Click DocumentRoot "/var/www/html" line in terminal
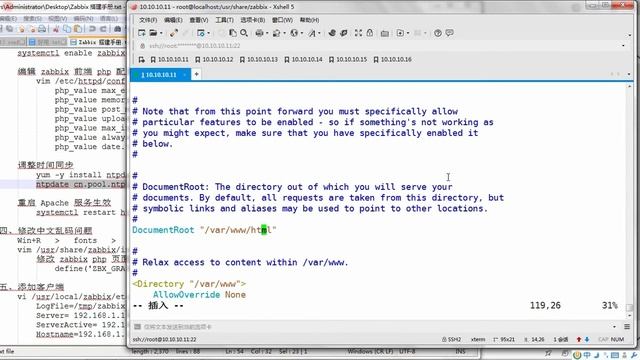The width and height of the screenshot is (640, 360). click(x=204, y=230)
